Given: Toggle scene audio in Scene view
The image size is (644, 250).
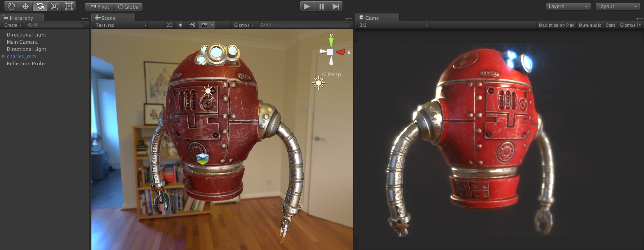Looking at the screenshot, I should pyautogui.click(x=192, y=25).
